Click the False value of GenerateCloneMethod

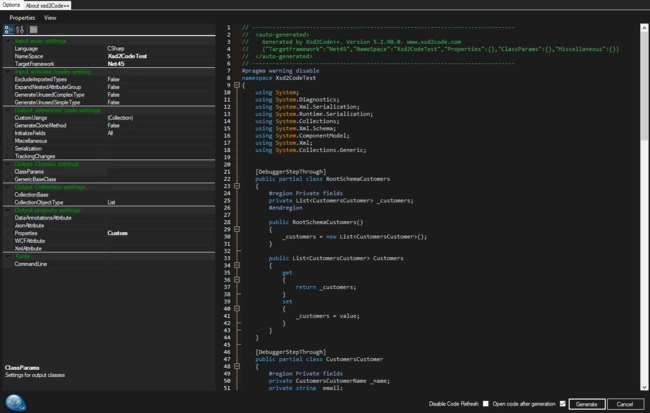click(x=114, y=126)
